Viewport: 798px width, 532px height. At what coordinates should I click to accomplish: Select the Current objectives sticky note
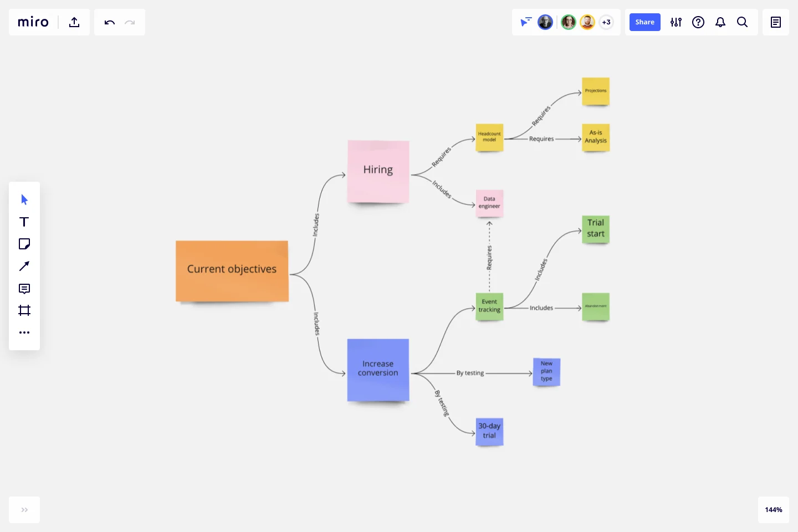click(x=232, y=271)
